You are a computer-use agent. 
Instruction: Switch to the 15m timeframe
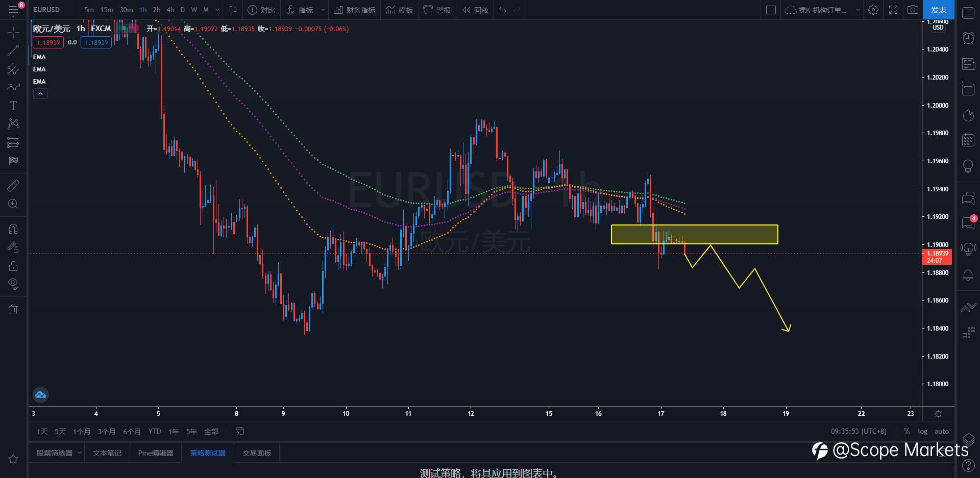click(x=107, y=10)
